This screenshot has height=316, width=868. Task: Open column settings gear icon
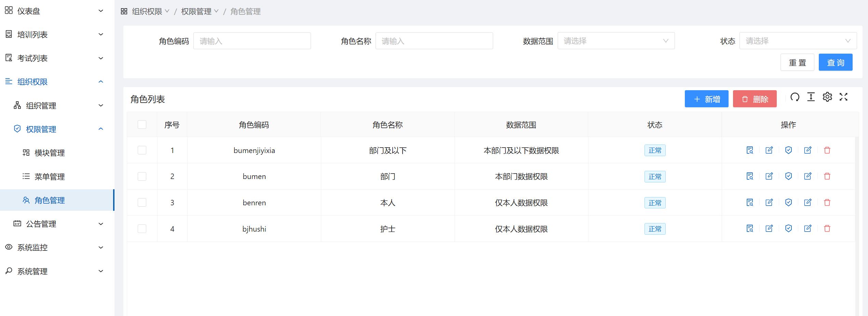tap(827, 97)
